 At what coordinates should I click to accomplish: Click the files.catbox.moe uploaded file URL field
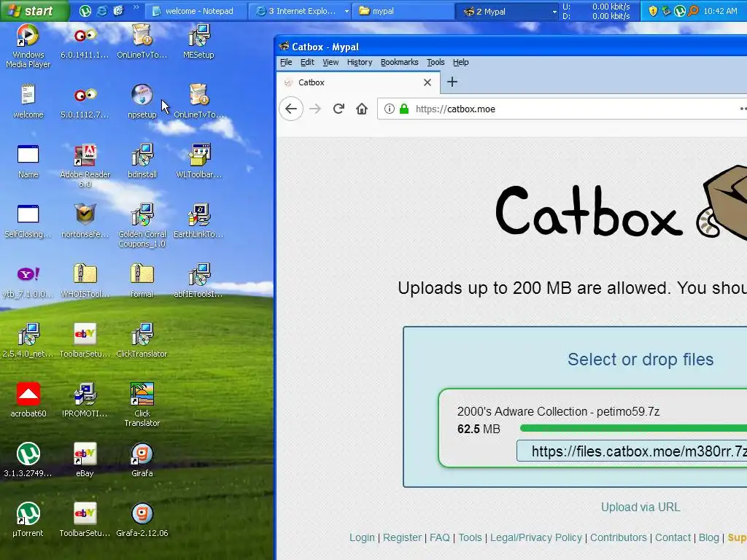632,451
